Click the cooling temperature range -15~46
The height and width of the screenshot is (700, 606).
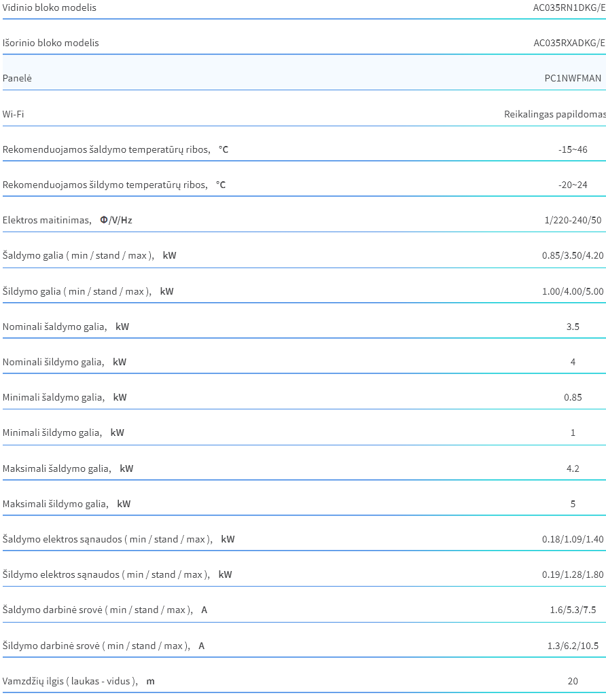(x=573, y=149)
